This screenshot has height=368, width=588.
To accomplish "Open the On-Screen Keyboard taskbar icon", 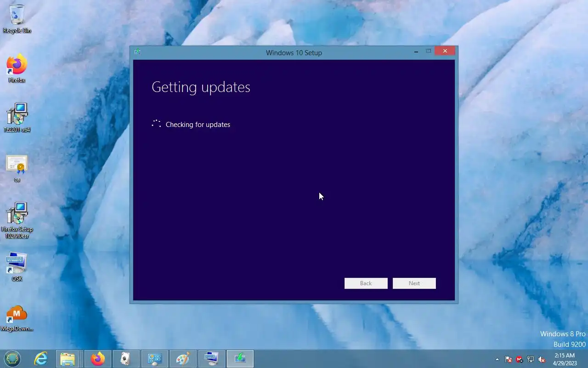I will point(211,359).
